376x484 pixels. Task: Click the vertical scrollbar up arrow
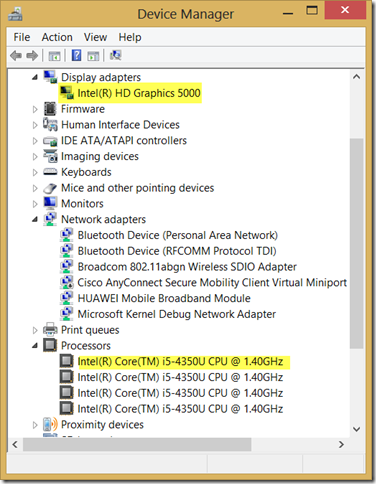pos(357,77)
